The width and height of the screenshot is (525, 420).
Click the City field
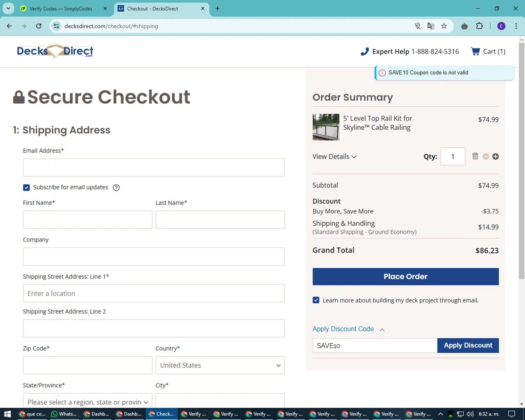220,401
